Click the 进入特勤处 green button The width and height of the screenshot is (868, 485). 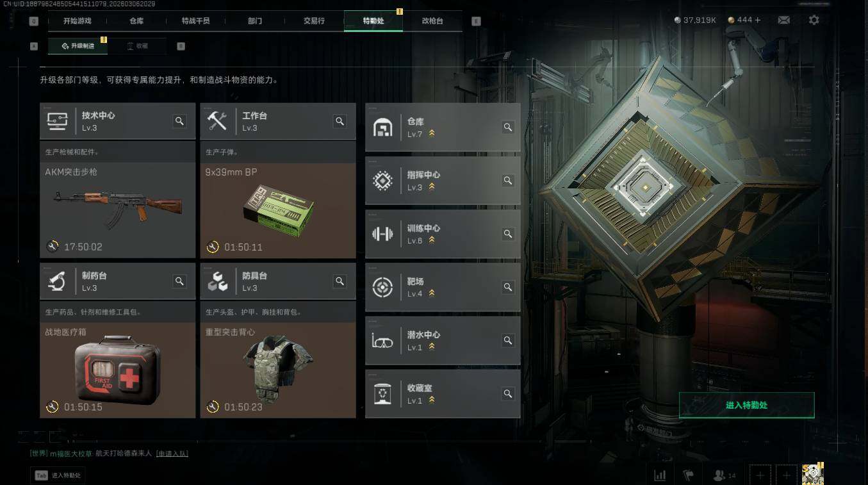click(x=746, y=406)
